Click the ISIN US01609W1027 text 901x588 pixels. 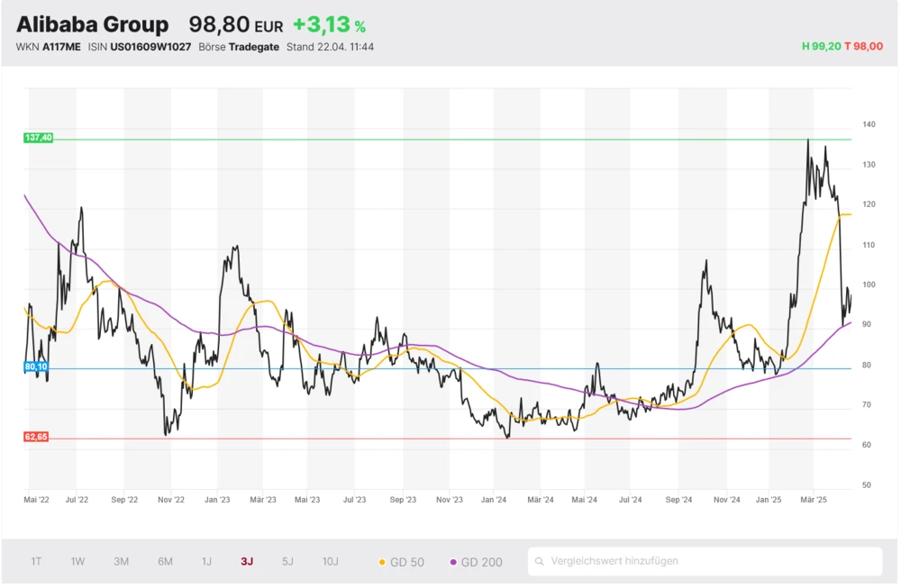(140, 47)
